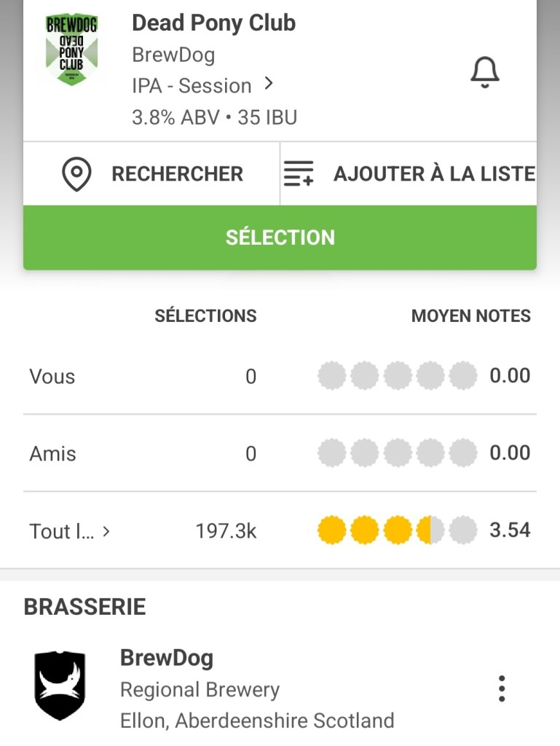
Task: Tap AJOUTER À LA LISTE
Action: (x=434, y=174)
